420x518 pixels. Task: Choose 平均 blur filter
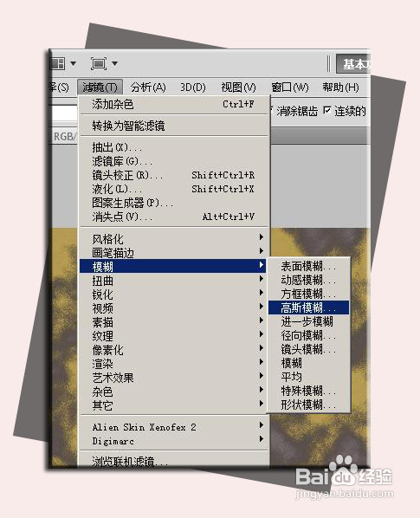[308, 377]
